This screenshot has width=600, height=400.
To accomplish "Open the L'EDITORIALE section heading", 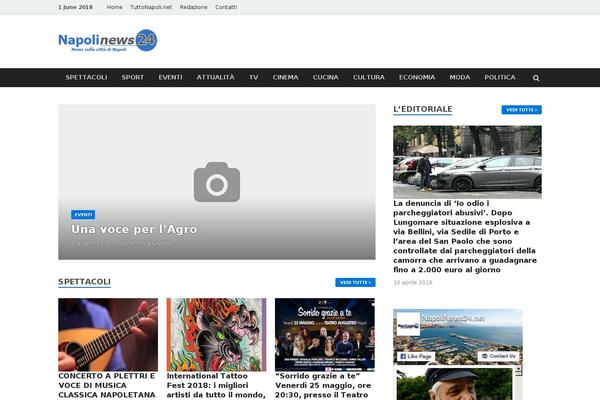I will [423, 109].
